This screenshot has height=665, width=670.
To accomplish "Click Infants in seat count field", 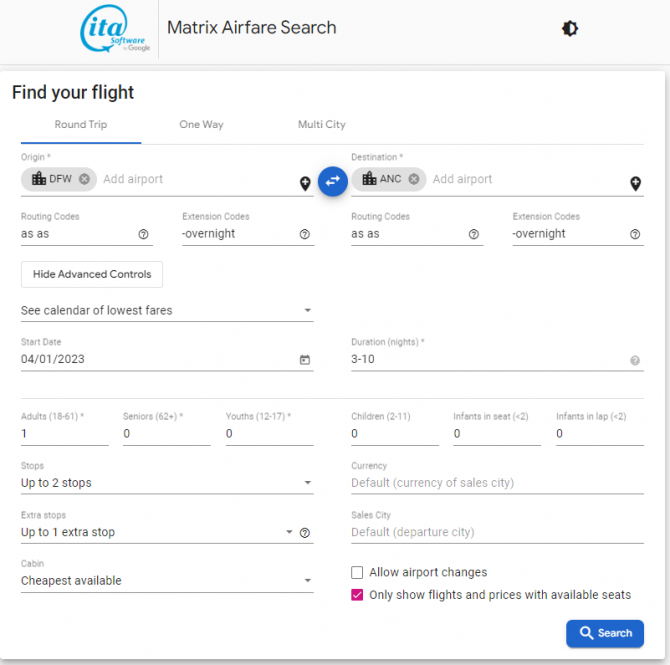I will click(x=497, y=434).
